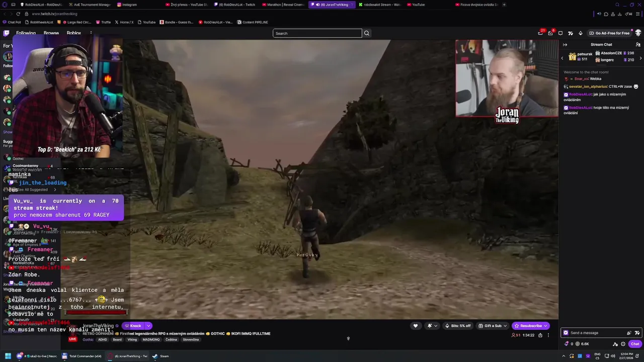The image size is (644, 362).
Task: Open the Twitch whispers inbox icon
Action: [560, 33]
